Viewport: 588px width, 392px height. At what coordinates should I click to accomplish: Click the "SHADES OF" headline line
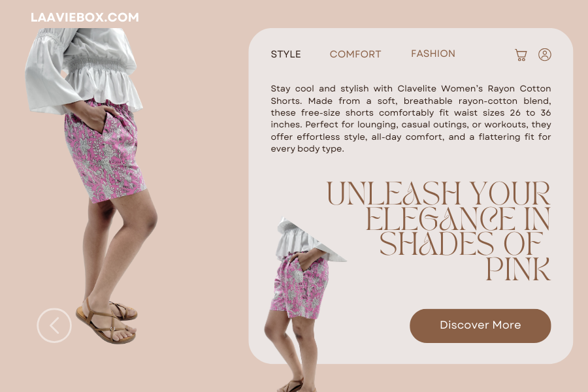(x=461, y=244)
